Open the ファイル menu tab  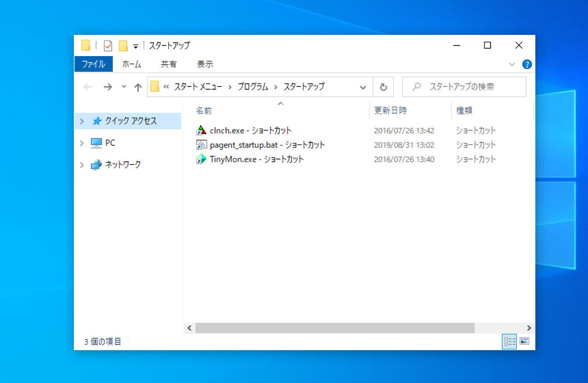[94, 64]
